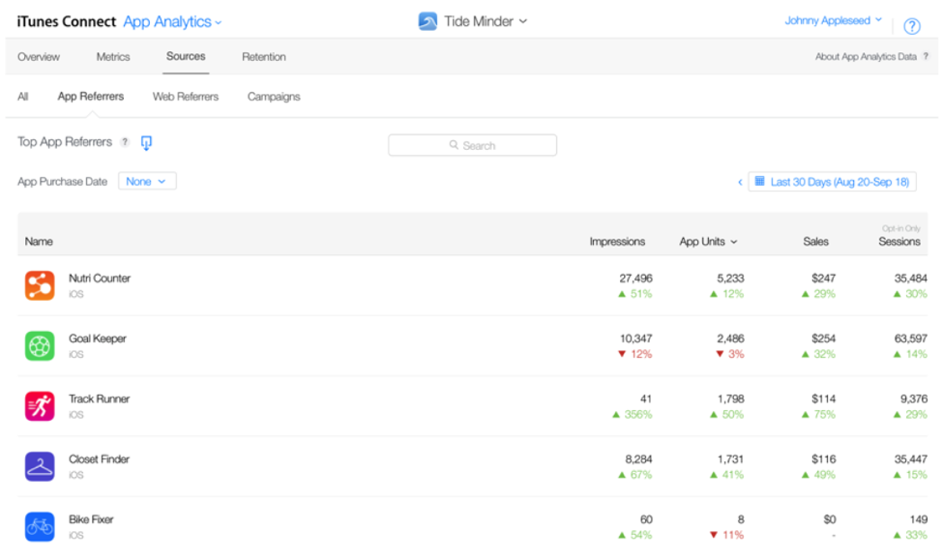Open the Bike Fixer referrer link
943x560 pixels.
tap(91, 519)
